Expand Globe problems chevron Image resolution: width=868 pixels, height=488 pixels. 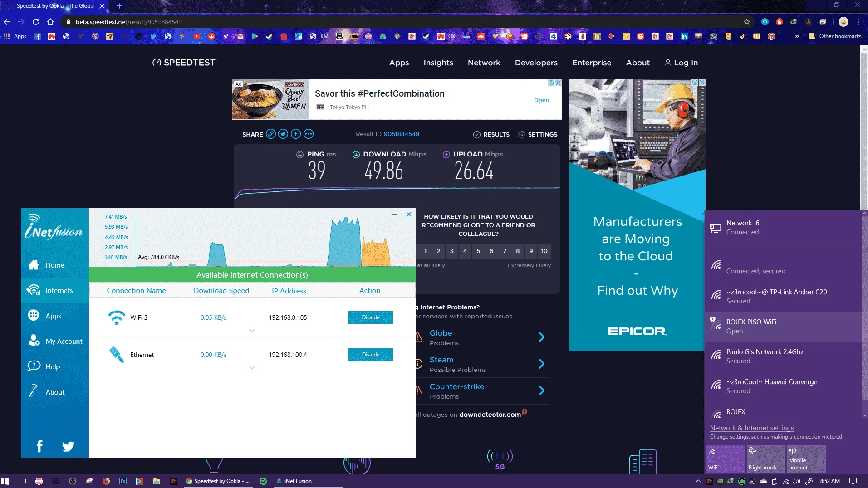coord(542,337)
